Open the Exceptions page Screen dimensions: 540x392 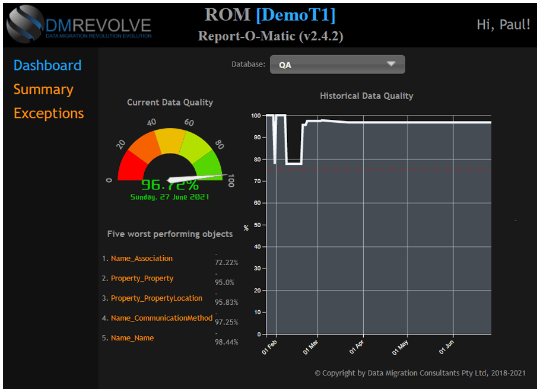(49, 113)
